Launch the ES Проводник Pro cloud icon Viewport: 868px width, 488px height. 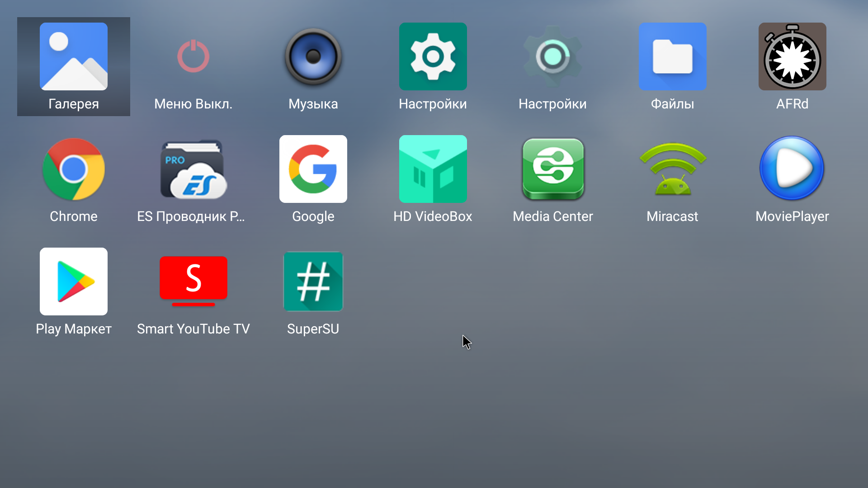pyautogui.click(x=193, y=169)
